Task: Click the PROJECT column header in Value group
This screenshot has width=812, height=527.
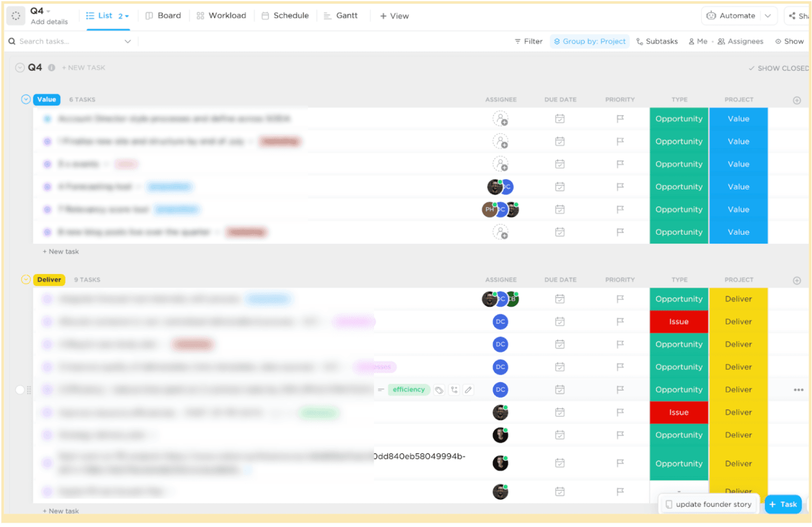Action: pyautogui.click(x=739, y=100)
